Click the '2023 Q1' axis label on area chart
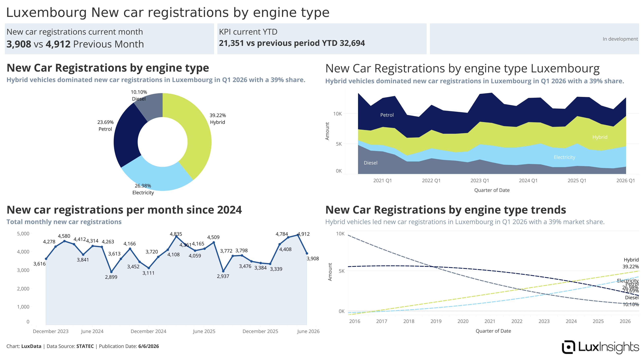The width and height of the screenshot is (644, 362). click(x=480, y=180)
